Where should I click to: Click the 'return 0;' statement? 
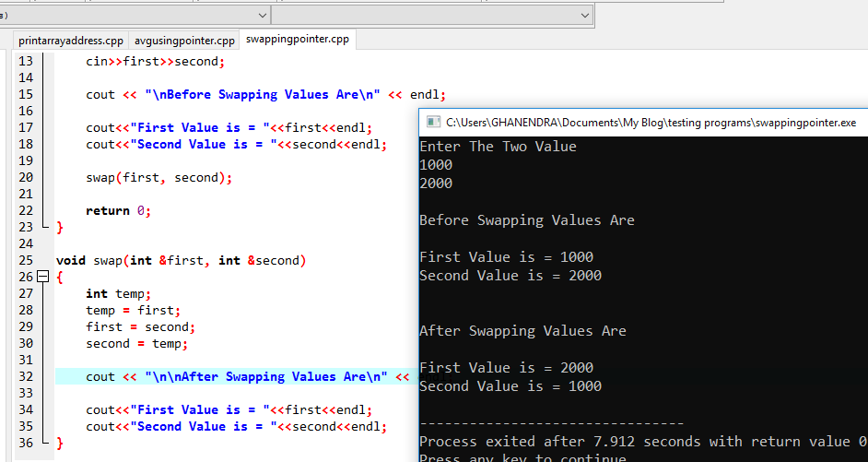119,210
